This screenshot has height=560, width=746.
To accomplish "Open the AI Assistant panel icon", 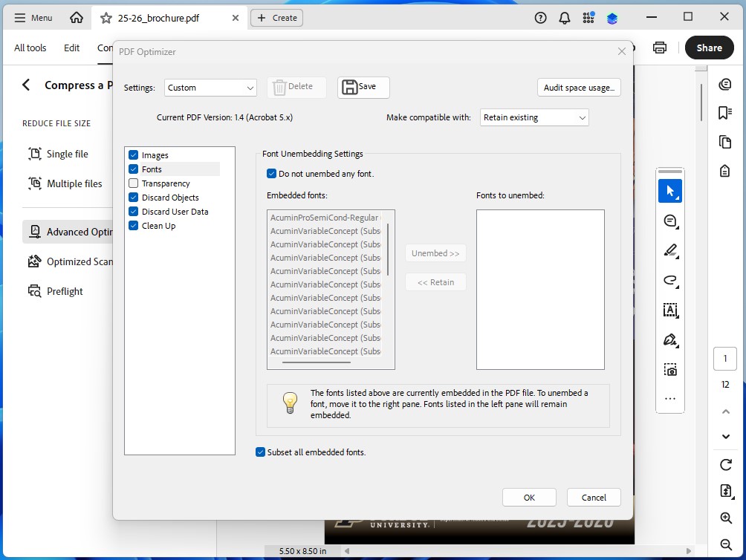I will point(725,85).
